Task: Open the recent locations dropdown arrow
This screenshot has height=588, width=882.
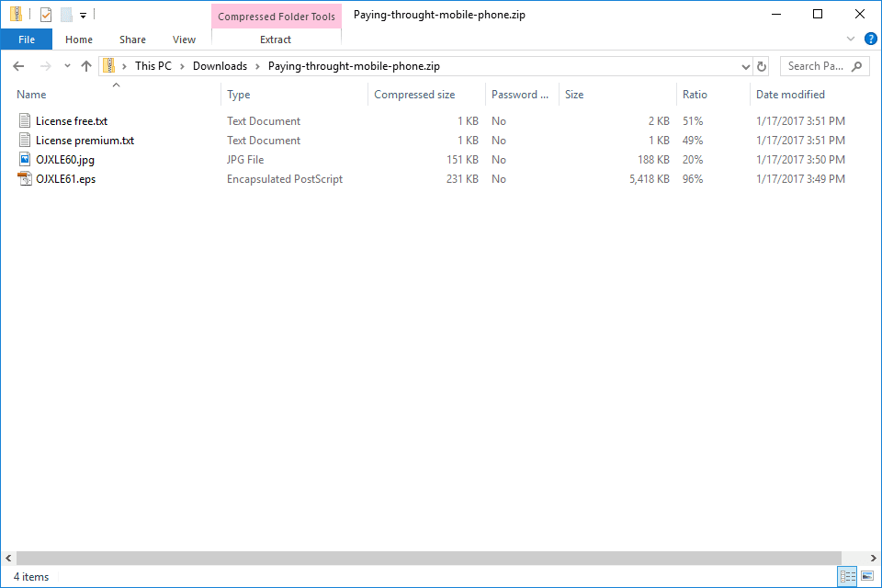Action: (67, 66)
